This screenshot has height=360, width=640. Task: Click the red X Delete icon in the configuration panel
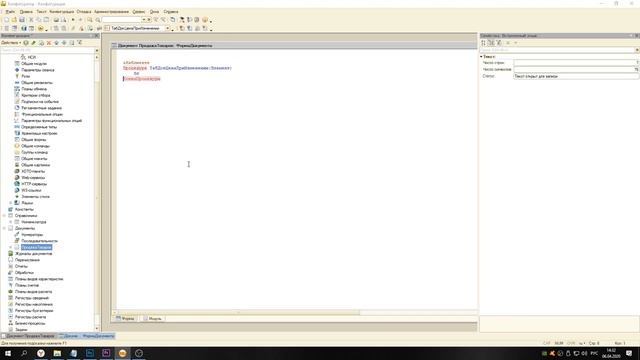point(49,42)
